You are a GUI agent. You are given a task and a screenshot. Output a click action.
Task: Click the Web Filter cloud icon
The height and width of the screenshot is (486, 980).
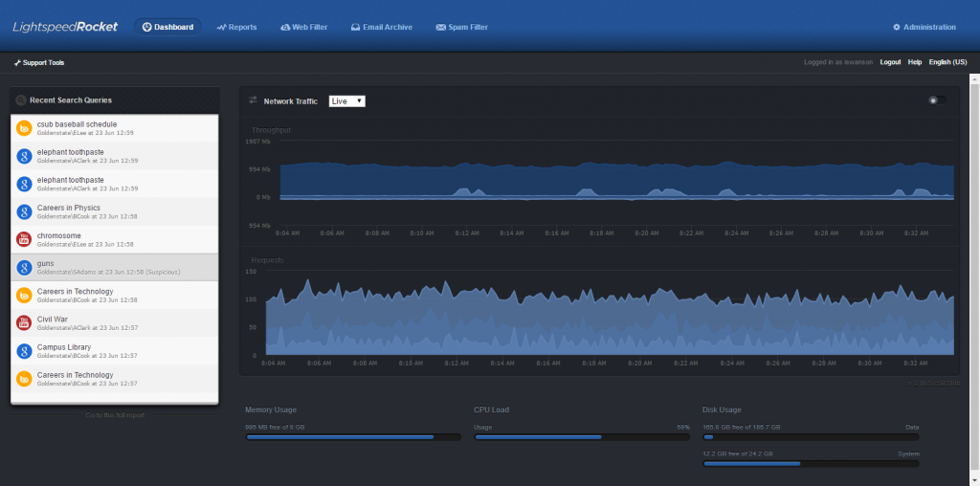point(285,28)
